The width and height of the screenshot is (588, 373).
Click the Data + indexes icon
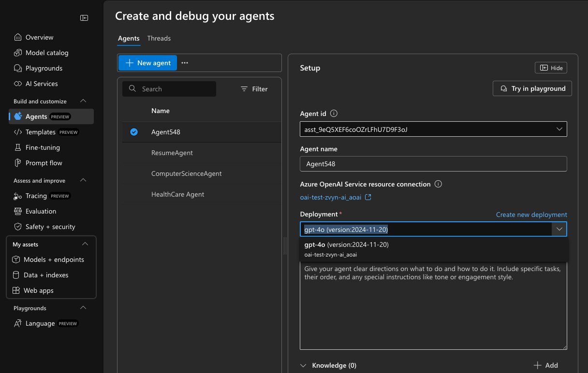pyautogui.click(x=16, y=275)
